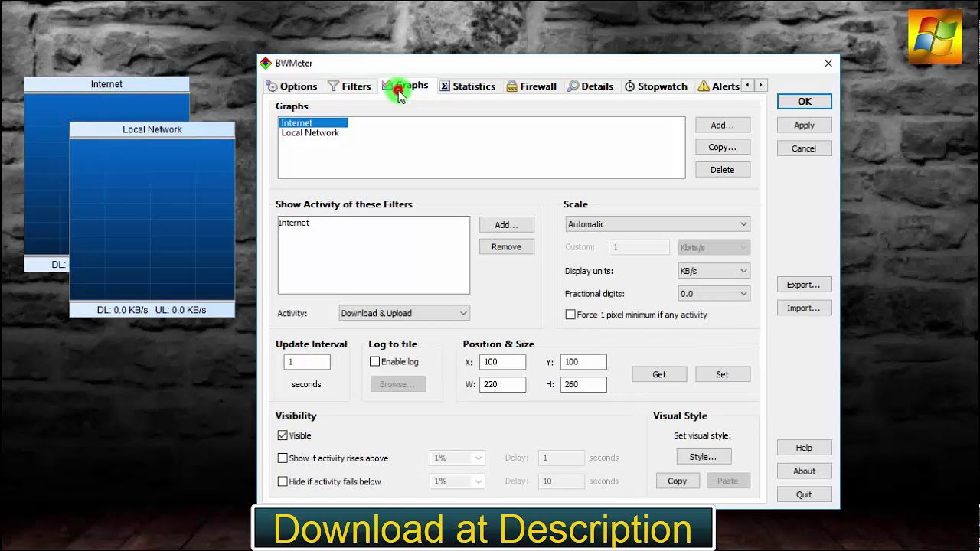Click the H height field
The height and width of the screenshot is (551, 980).
click(583, 384)
